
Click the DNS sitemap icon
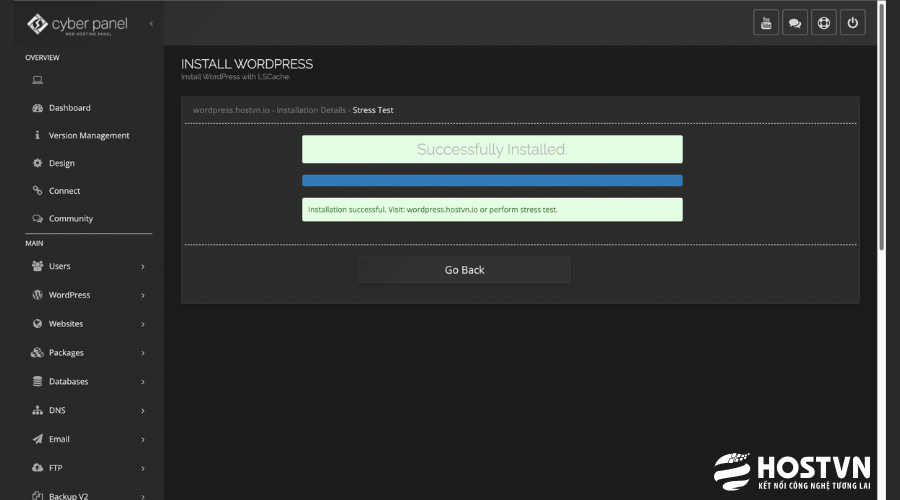37,410
